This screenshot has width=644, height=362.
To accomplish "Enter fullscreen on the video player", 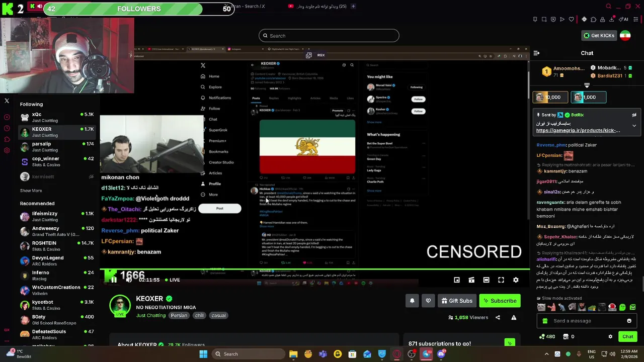I will (x=501, y=280).
